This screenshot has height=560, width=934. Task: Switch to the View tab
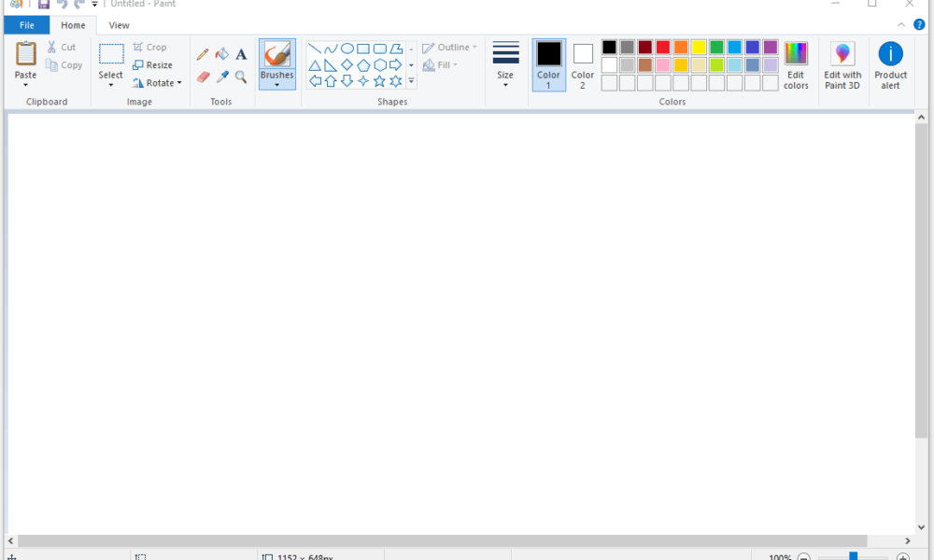tap(119, 25)
